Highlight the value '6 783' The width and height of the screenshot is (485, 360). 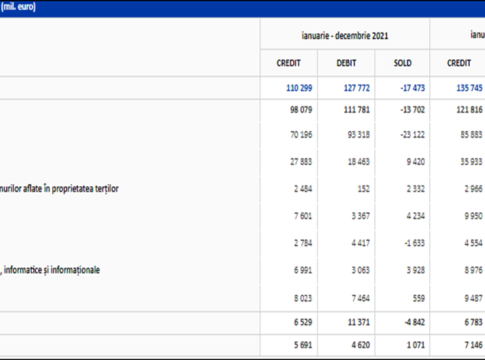pyautogui.click(x=474, y=322)
